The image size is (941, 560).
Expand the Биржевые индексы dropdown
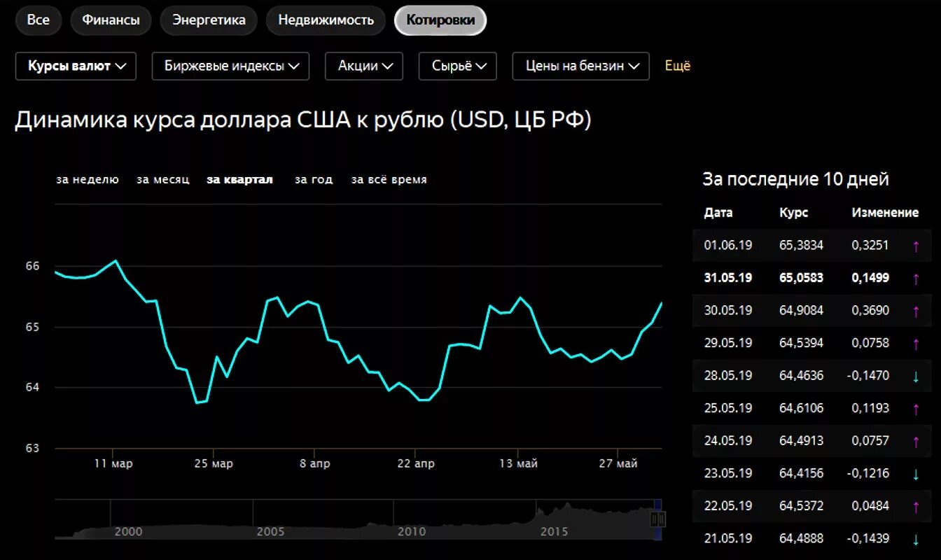pyautogui.click(x=230, y=66)
